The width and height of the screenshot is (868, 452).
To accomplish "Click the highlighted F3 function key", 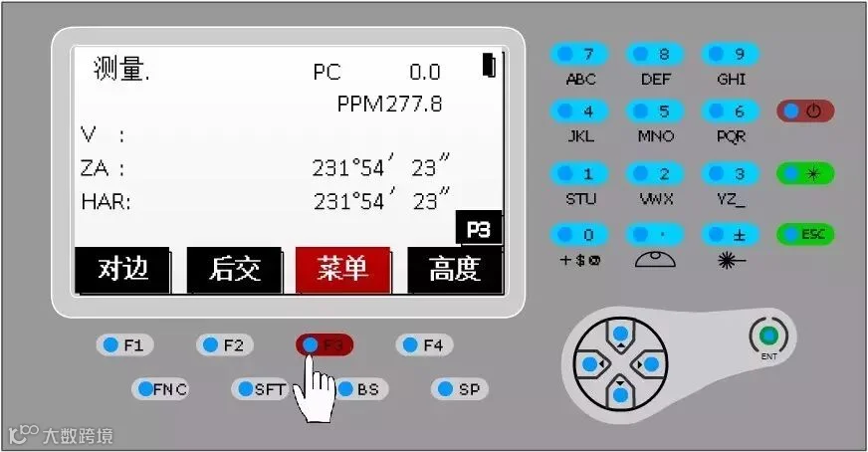I will coord(325,345).
